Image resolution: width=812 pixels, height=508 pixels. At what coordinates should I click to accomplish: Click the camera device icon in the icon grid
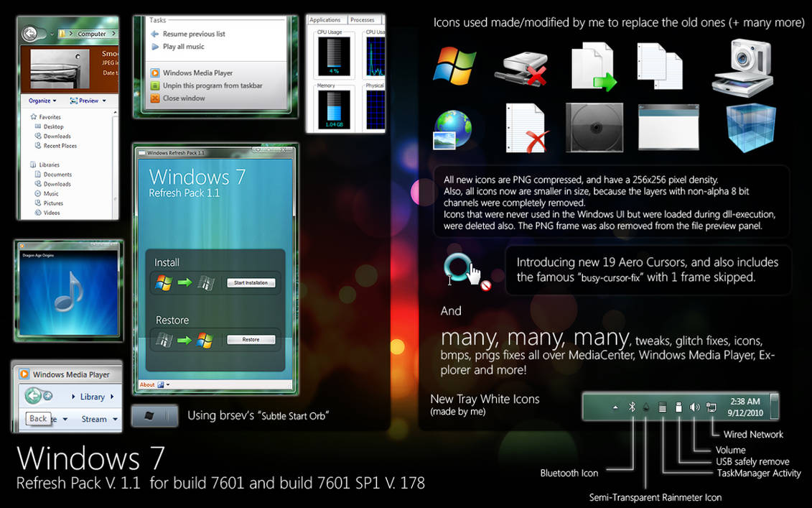tap(742, 67)
